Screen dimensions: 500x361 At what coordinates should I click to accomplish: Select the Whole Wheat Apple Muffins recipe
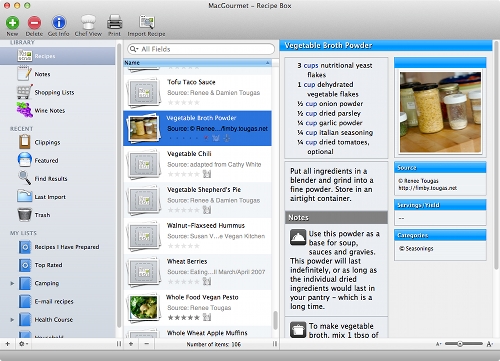(197, 332)
